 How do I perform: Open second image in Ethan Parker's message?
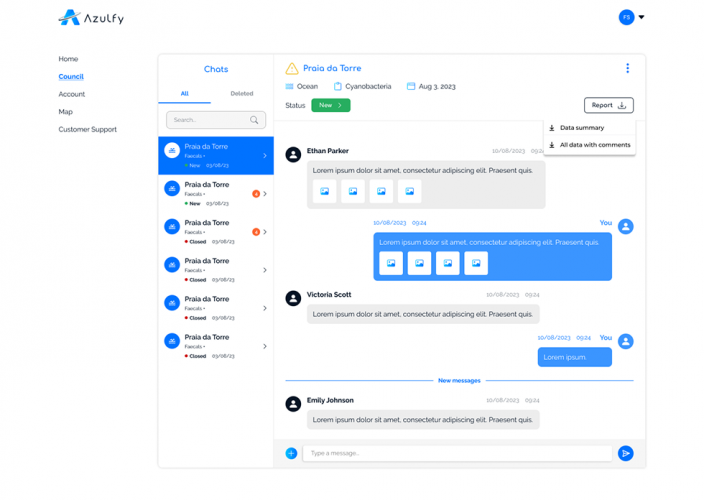click(353, 192)
